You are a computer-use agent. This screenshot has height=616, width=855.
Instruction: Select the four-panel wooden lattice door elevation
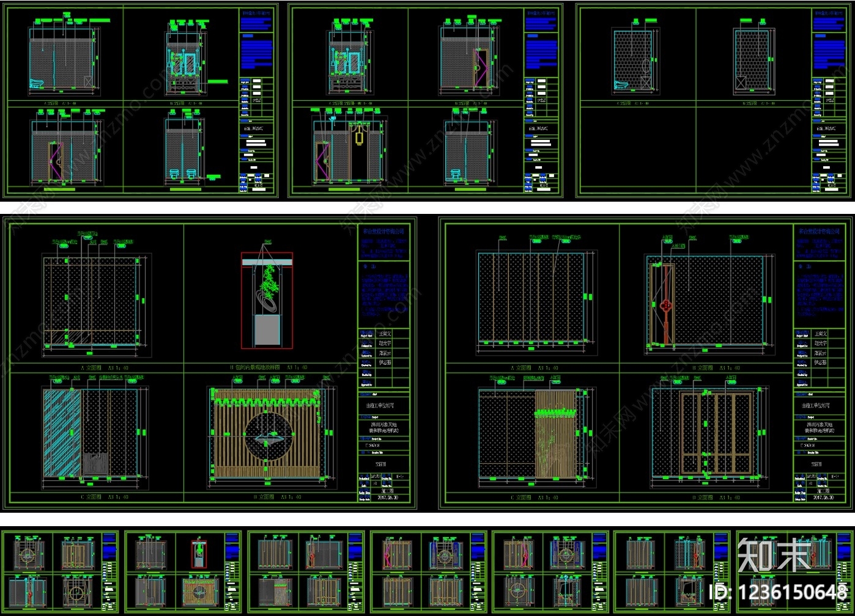pos(716,433)
